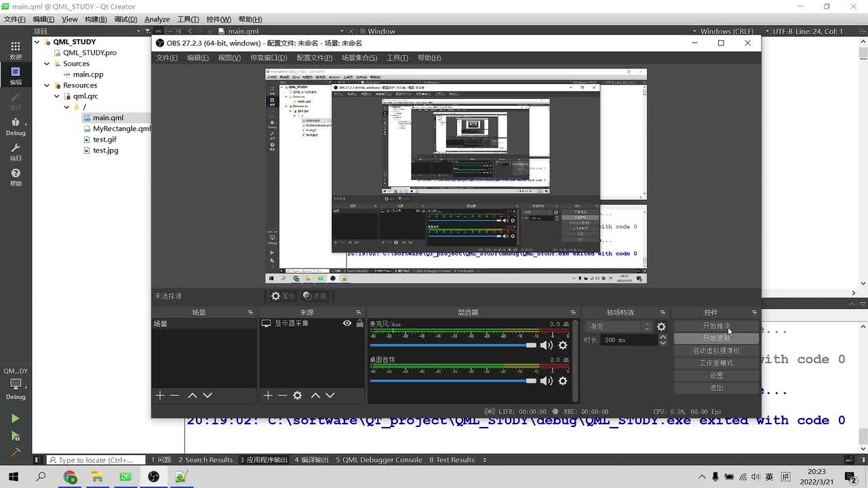Image resolution: width=868 pixels, height=488 pixels.
Task: Mute the 桌面音频 speaker icon
Action: coord(546,381)
